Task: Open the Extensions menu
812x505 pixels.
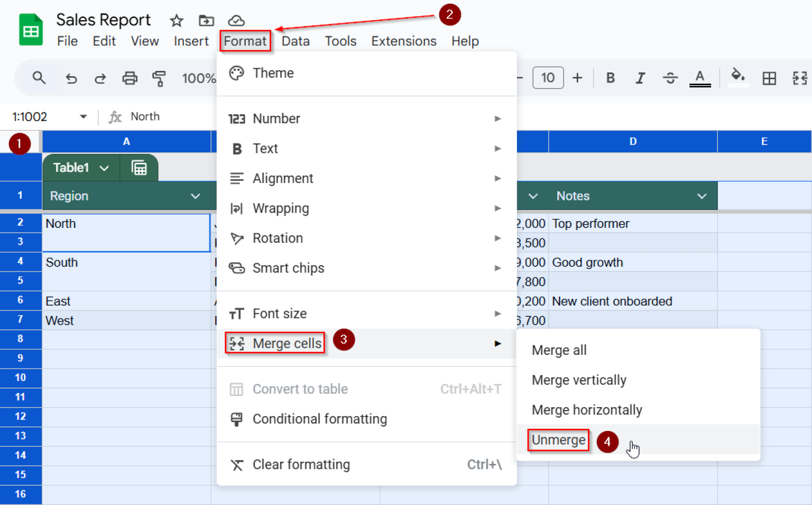Action: click(403, 41)
